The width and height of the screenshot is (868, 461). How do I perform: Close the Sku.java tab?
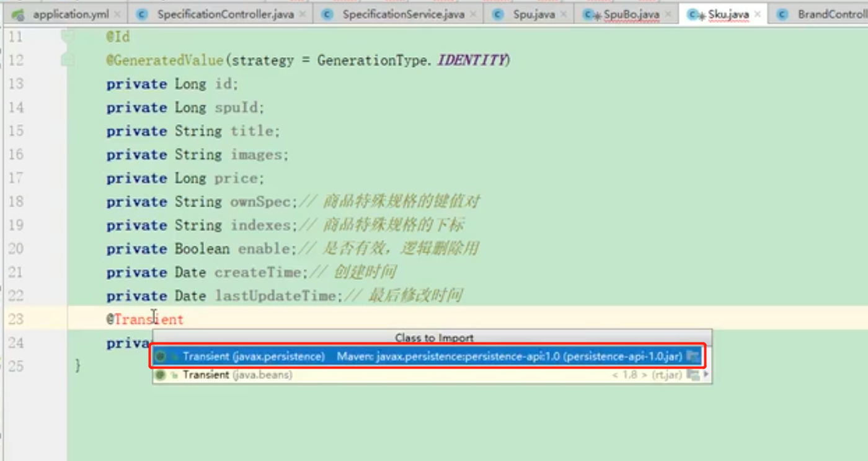758,14
